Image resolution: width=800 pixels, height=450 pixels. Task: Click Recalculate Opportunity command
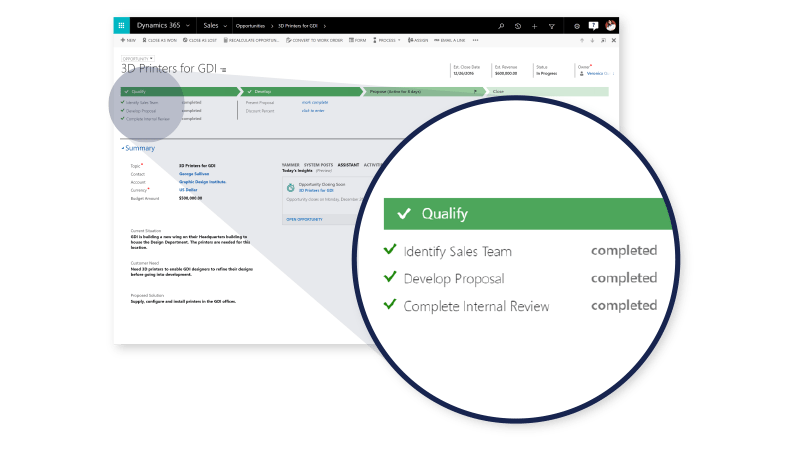click(251, 40)
